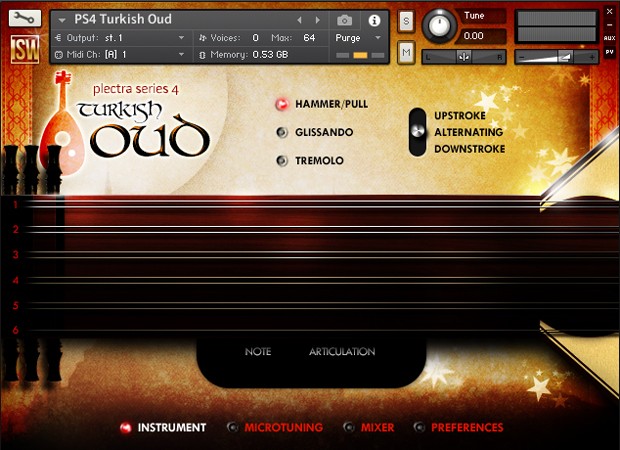Go to previous instrument with left arrow

(x=299, y=20)
